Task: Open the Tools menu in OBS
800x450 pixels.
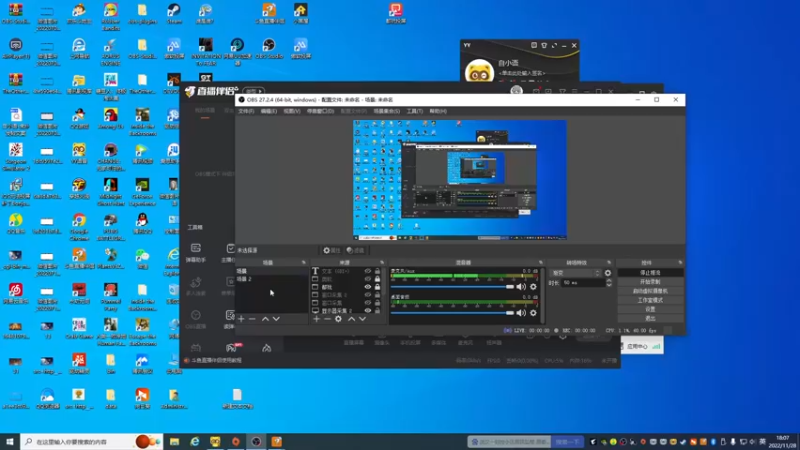Action: click(x=415, y=111)
